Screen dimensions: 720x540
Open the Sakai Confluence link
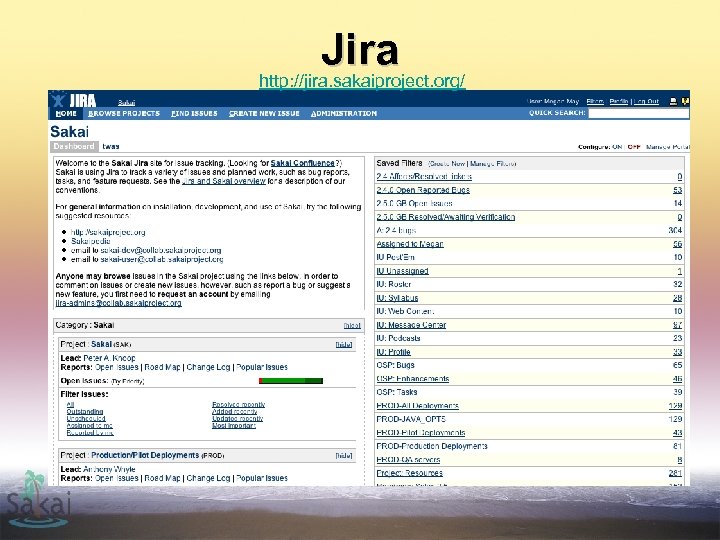click(303, 163)
